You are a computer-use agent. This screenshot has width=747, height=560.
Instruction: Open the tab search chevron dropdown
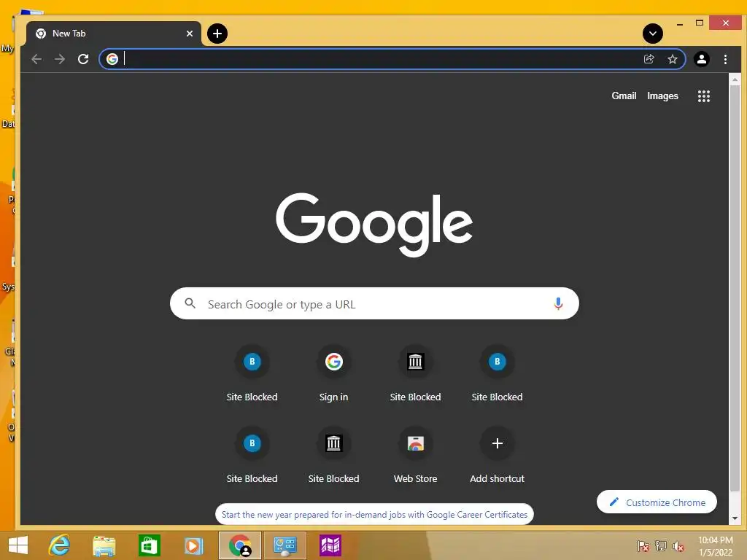click(x=653, y=34)
